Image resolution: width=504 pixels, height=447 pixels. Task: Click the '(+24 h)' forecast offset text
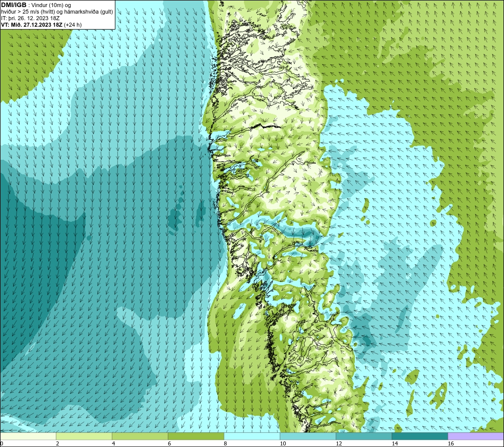pyautogui.click(x=73, y=25)
